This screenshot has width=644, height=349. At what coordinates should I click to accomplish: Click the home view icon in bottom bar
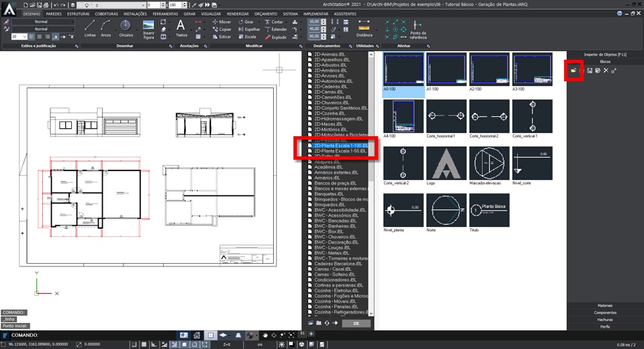(197, 335)
